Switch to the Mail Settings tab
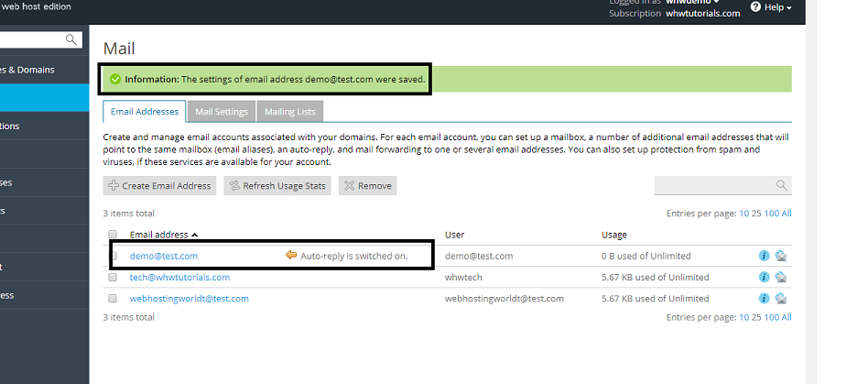 click(222, 112)
